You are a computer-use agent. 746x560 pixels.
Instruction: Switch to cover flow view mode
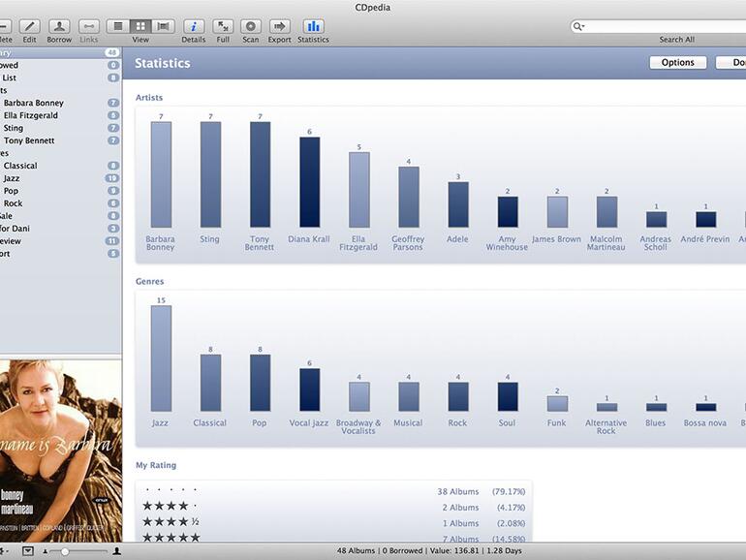pyautogui.click(x=163, y=26)
